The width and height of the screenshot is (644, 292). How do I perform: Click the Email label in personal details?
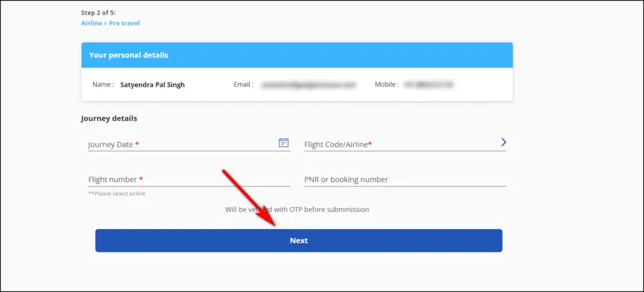243,85
